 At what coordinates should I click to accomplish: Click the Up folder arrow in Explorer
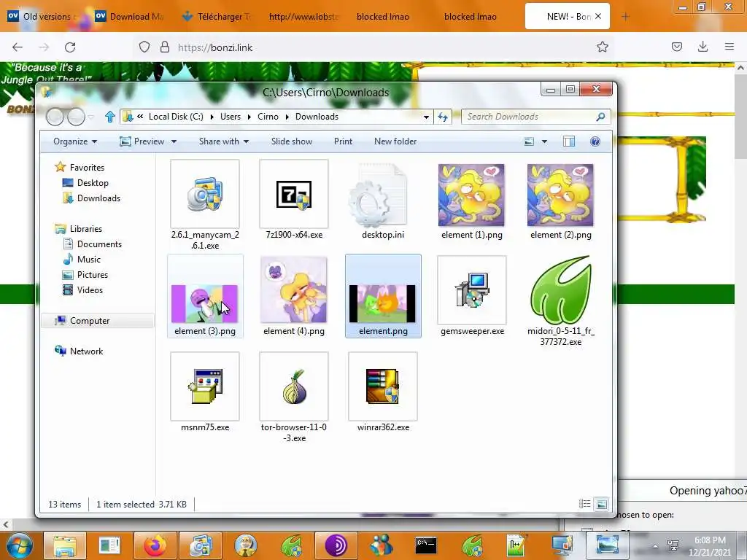[x=110, y=117]
